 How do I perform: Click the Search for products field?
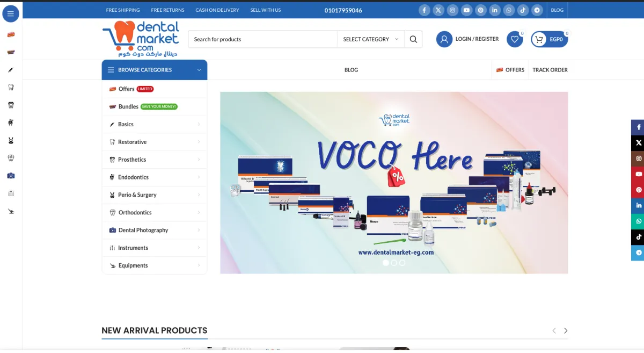(262, 39)
